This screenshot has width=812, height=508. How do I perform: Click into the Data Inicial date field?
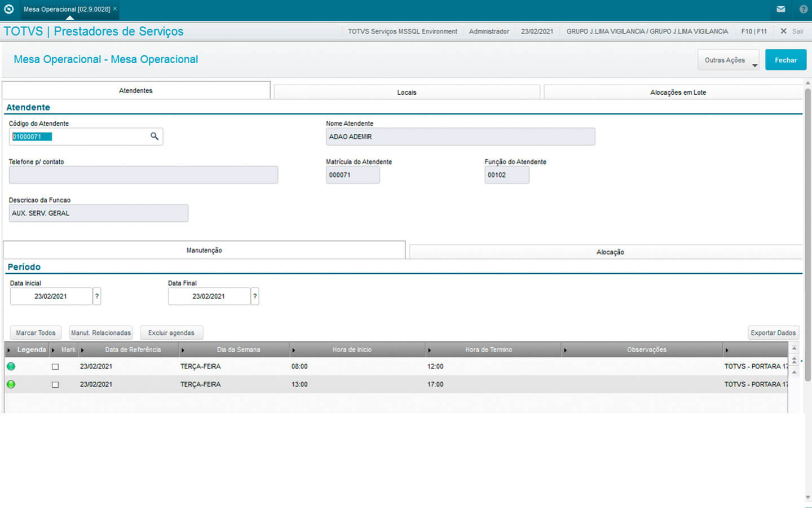(51, 296)
